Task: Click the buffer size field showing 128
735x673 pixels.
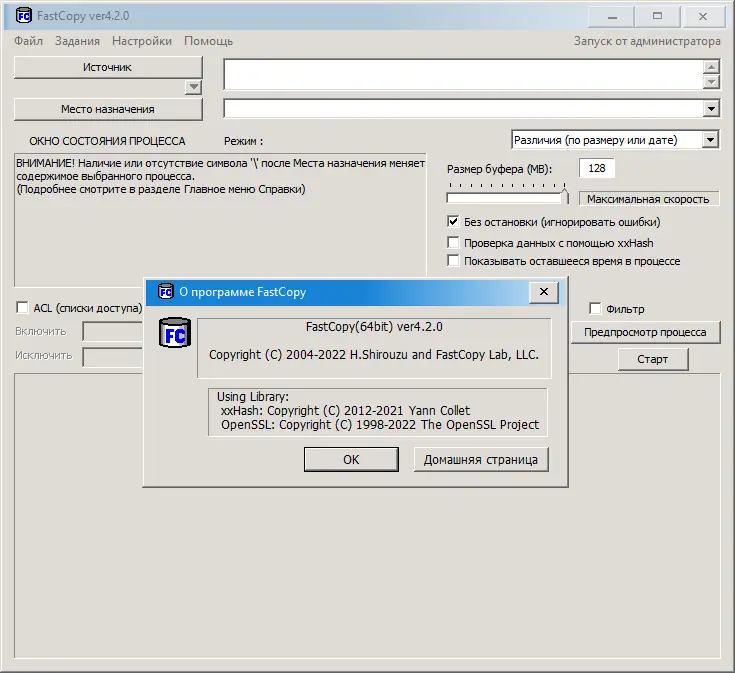Action: (597, 168)
